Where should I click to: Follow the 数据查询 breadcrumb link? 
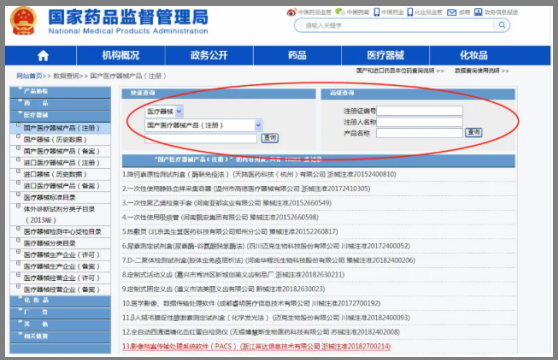(66, 76)
